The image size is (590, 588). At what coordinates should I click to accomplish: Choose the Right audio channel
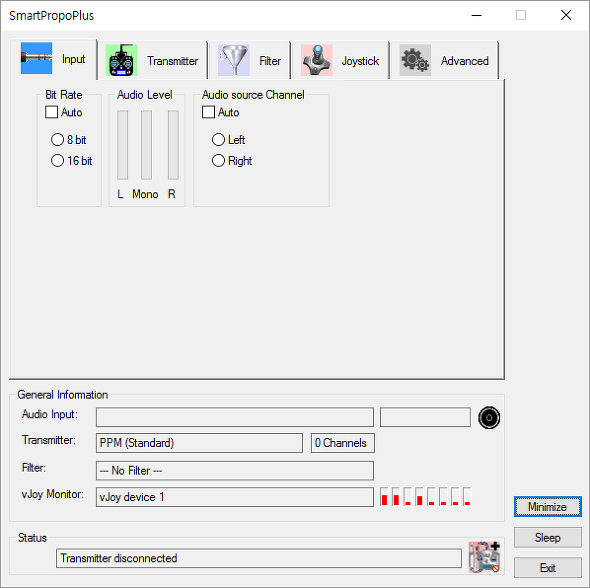tap(218, 161)
